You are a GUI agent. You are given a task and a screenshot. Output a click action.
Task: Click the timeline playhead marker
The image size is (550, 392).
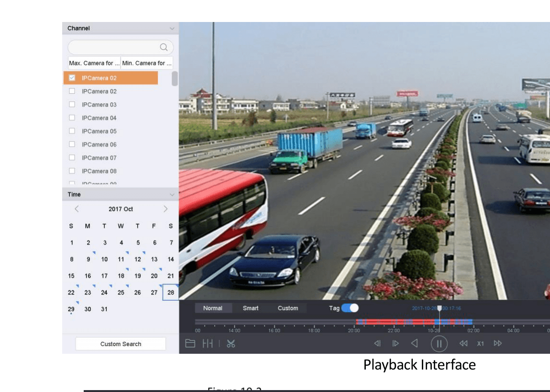pyautogui.click(x=440, y=308)
